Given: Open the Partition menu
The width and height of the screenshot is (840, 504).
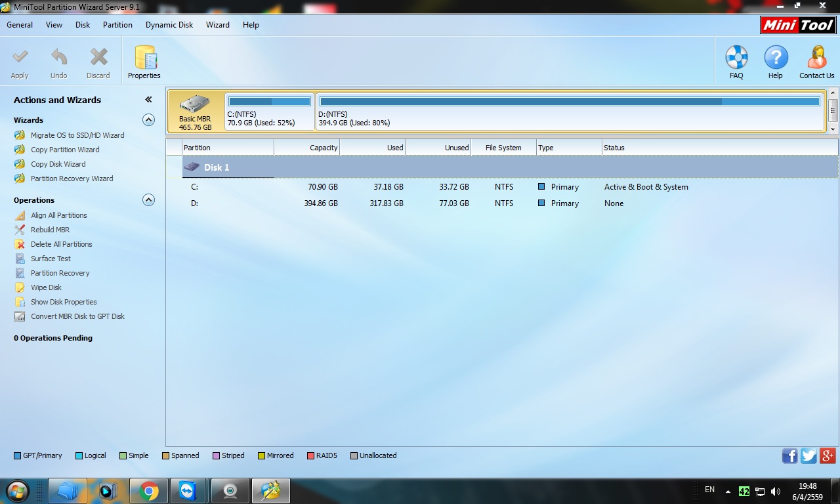Looking at the screenshot, I should click(x=117, y=25).
